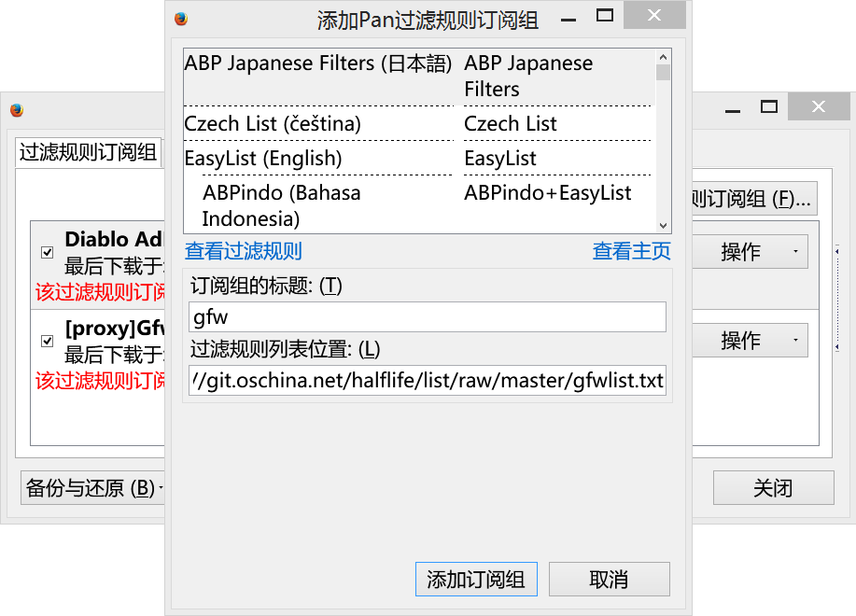856x616 pixels.
Task: Click Firefox icon in the background filter preferences window
Action: [x=17, y=110]
